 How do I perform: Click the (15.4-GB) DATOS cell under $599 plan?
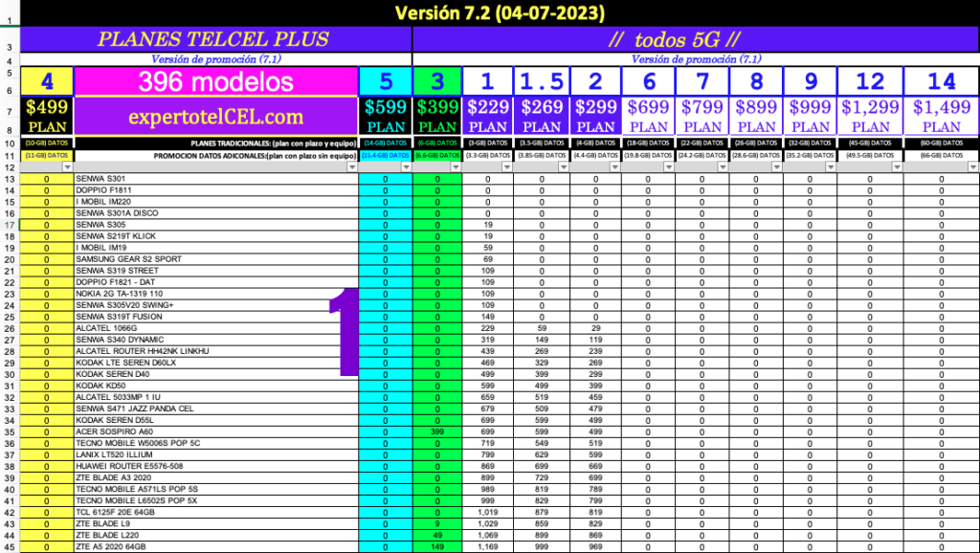(x=386, y=156)
